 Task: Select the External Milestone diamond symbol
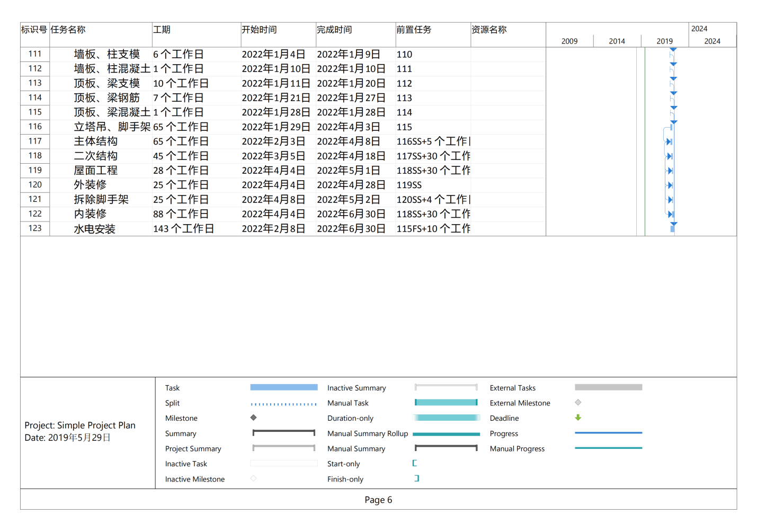(x=578, y=403)
